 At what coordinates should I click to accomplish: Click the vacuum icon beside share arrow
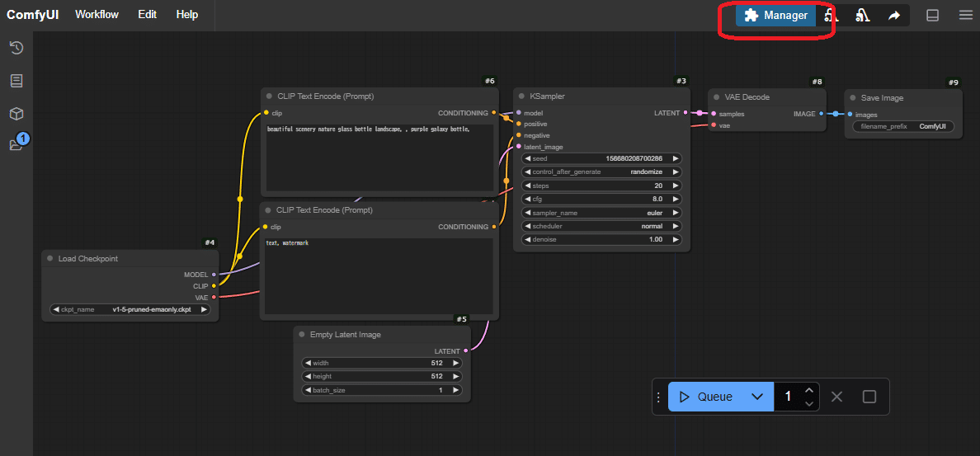(862, 15)
